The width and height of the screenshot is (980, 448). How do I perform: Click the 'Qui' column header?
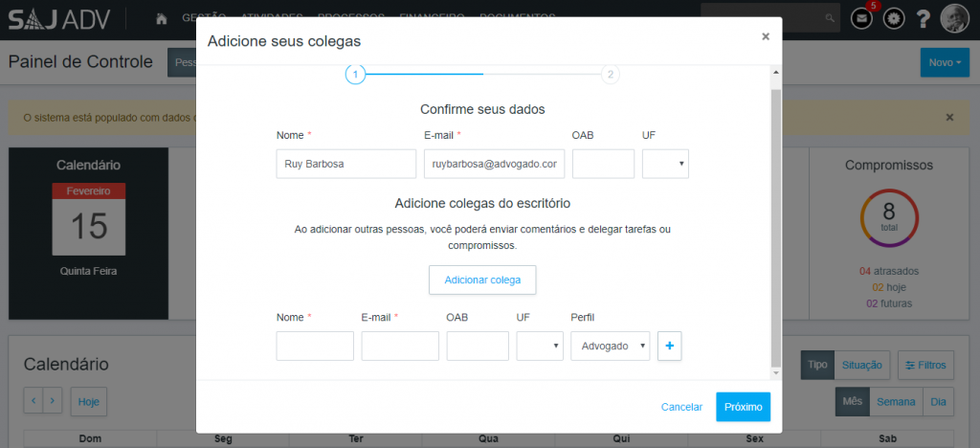point(621,439)
